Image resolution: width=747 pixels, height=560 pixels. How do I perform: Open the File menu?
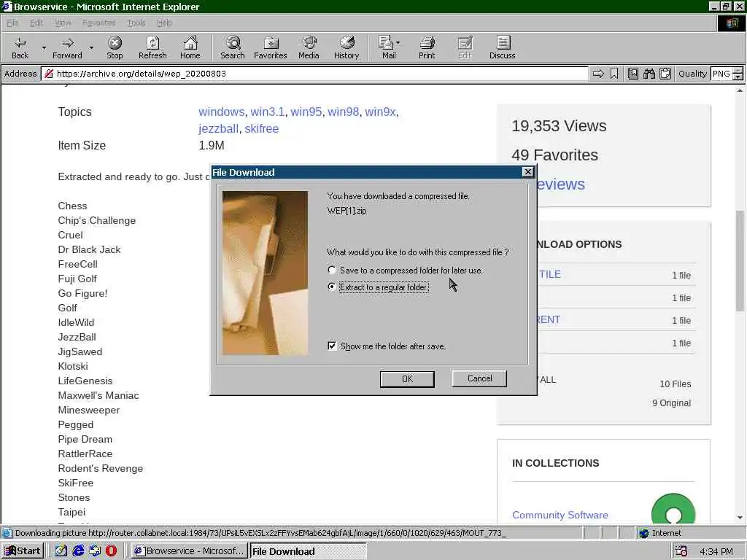pyautogui.click(x=12, y=23)
